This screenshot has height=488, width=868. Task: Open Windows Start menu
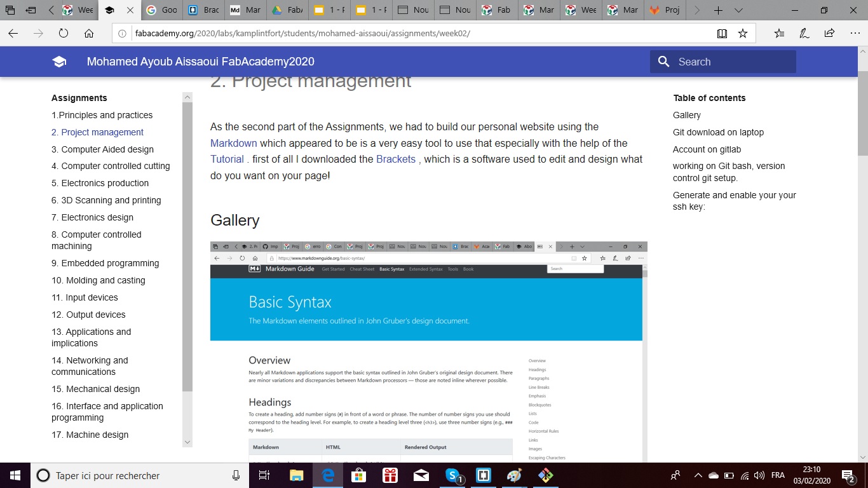(15, 475)
